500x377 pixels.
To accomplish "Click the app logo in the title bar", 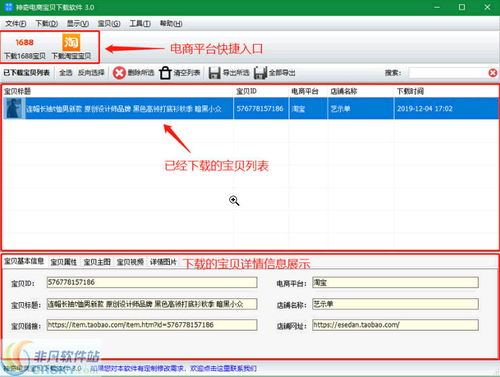I will tap(8, 7).
